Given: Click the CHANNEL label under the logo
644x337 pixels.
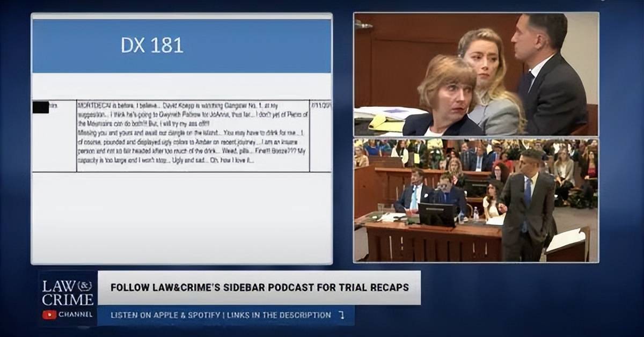Looking at the screenshot, I should point(75,315).
